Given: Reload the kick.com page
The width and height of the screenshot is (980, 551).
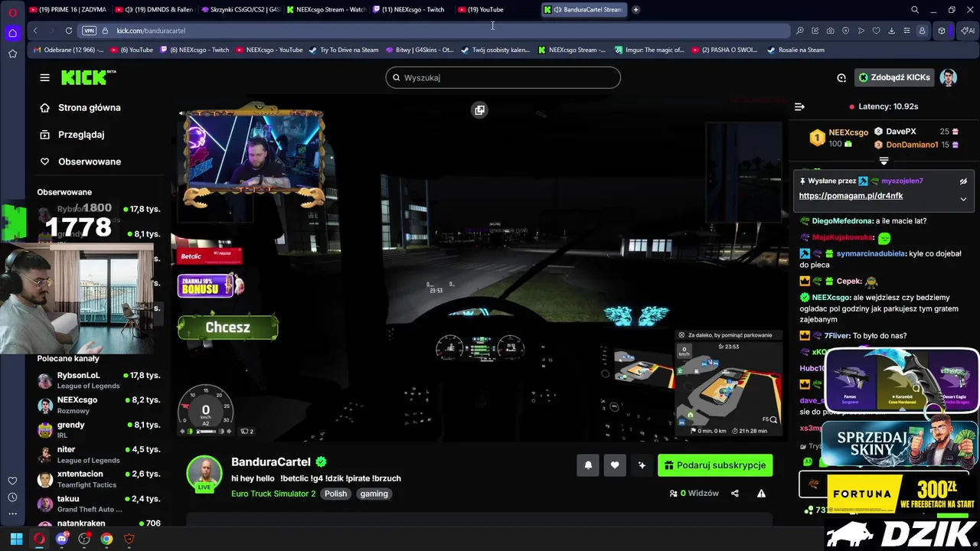Looking at the screenshot, I should point(69,31).
